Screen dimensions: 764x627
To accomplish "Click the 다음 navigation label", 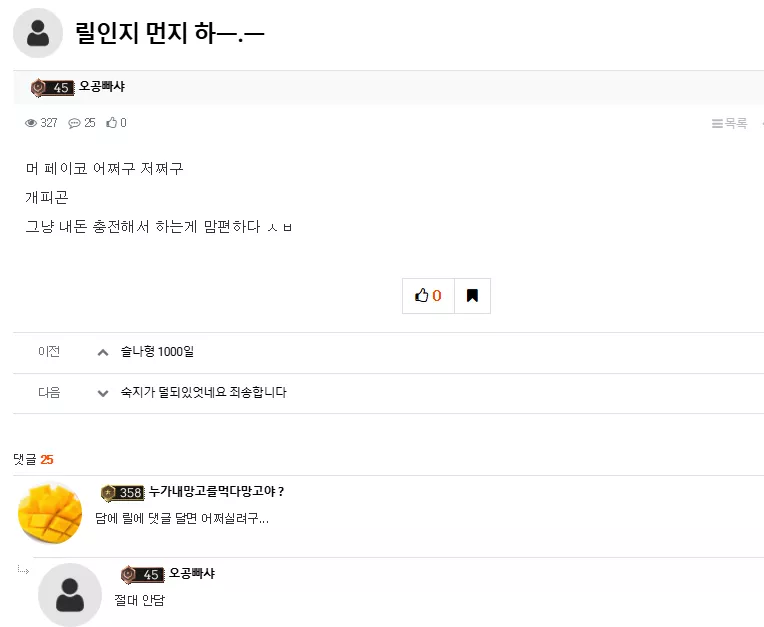I will pos(49,392).
